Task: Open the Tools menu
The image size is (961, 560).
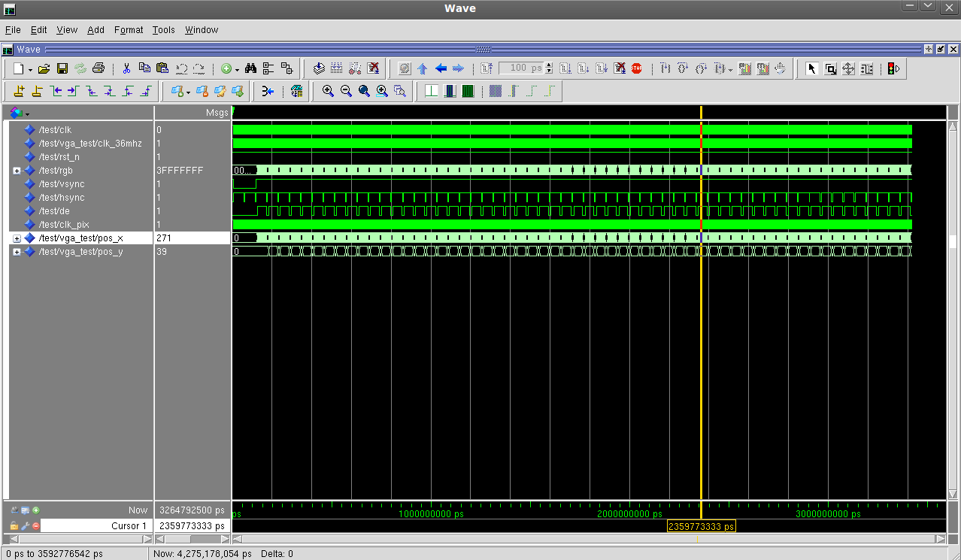Action: (163, 30)
